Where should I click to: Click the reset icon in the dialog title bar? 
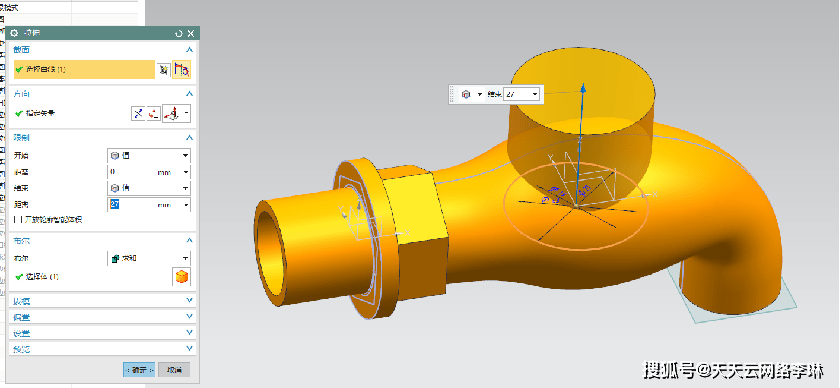[179, 33]
